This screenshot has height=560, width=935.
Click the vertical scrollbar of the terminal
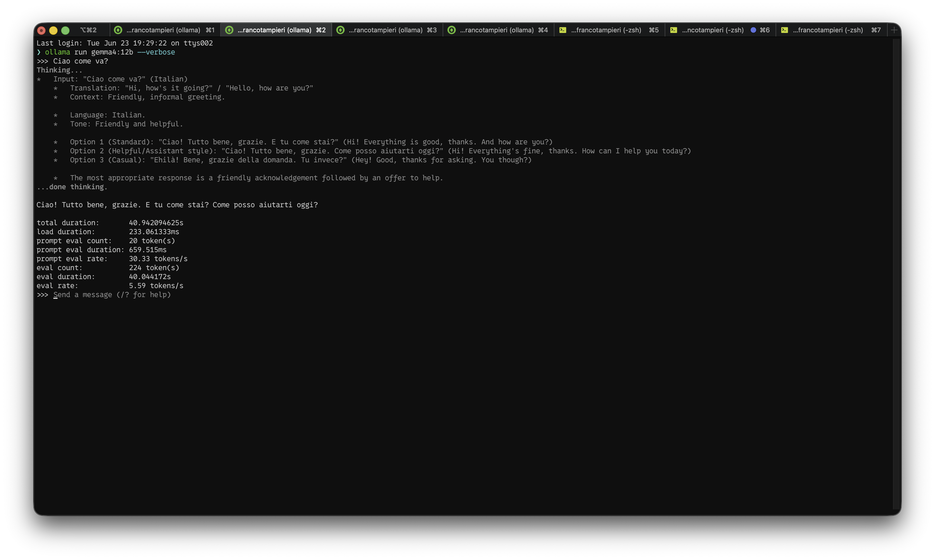click(x=896, y=274)
